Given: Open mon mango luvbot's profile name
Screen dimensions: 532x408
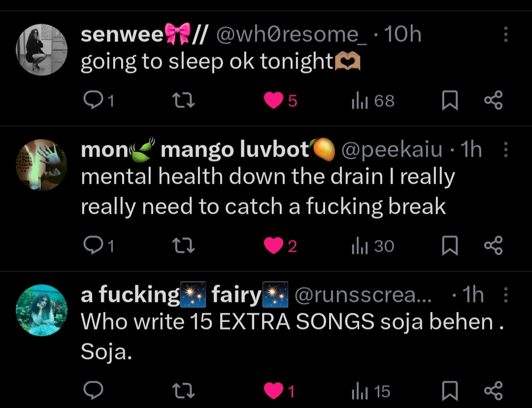Looking at the screenshot, I should [x=208, y=149].
